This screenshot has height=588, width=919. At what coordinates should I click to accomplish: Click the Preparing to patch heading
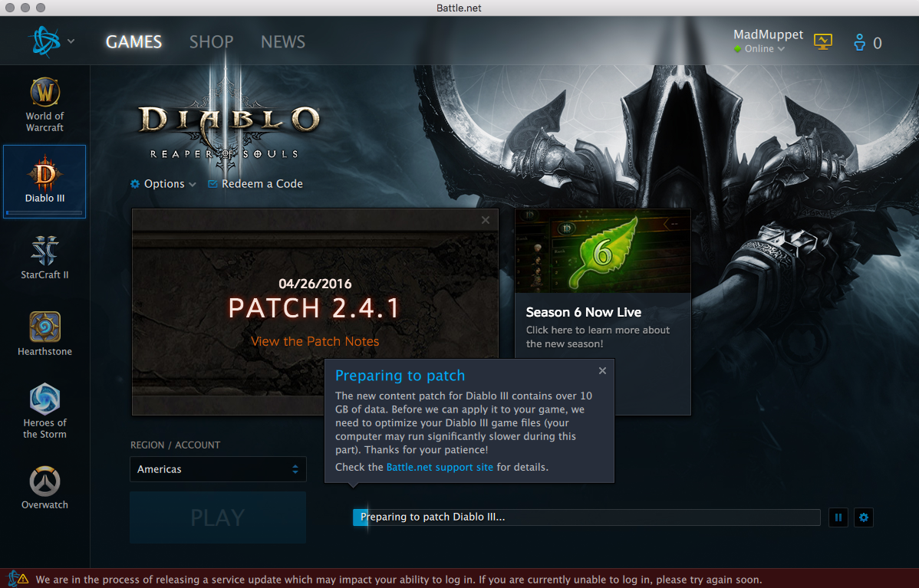click(400, 376)
